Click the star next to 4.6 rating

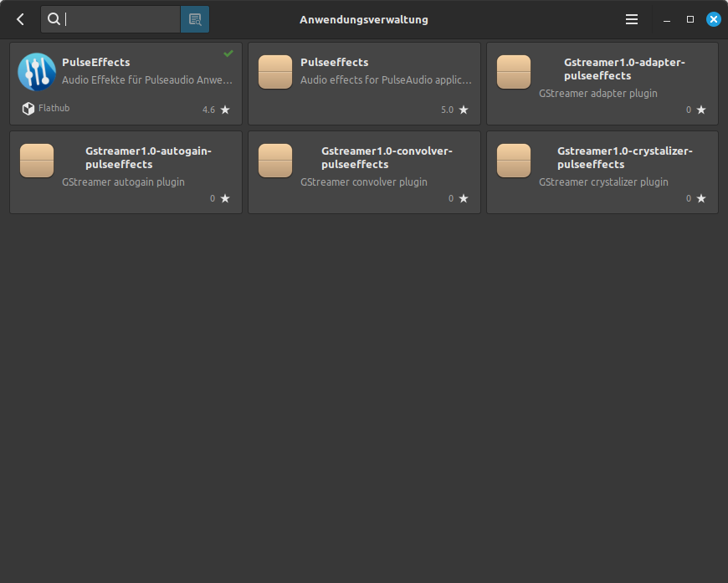coord(225,110)
